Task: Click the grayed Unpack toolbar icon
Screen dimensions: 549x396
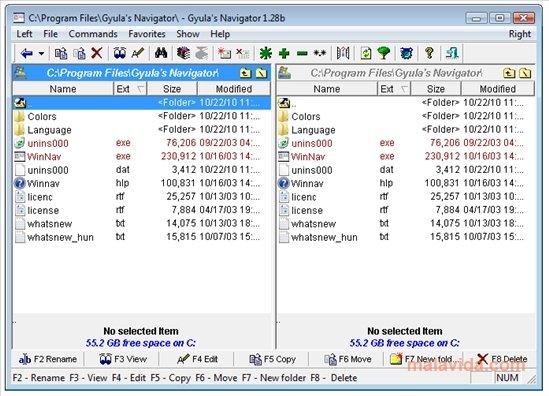Action: [x=202, y=54]
